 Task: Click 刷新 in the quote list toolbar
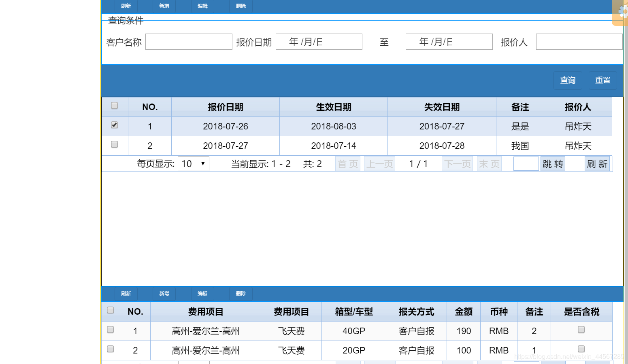126,6
